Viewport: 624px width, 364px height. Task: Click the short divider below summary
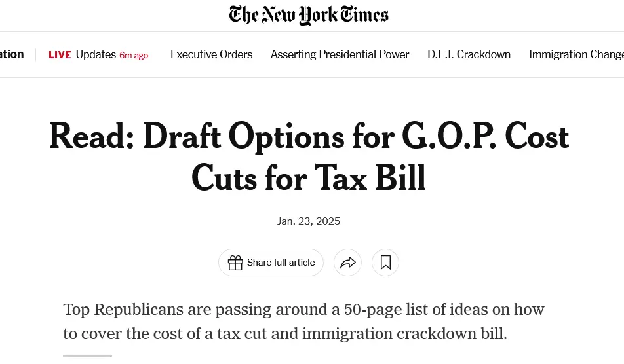coord(87,356)
